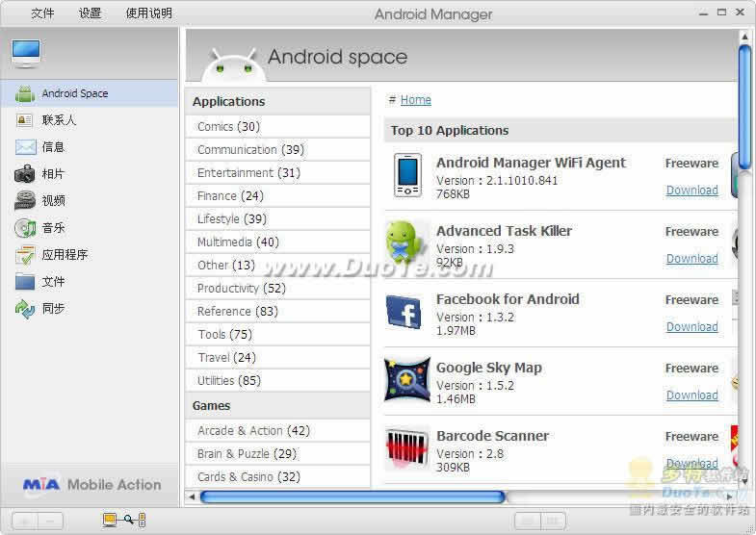Image resolution: width=756 pixels, height=535 pixels.
Task: Click the Android Space robot icon in sidebar
Action: 25,93
